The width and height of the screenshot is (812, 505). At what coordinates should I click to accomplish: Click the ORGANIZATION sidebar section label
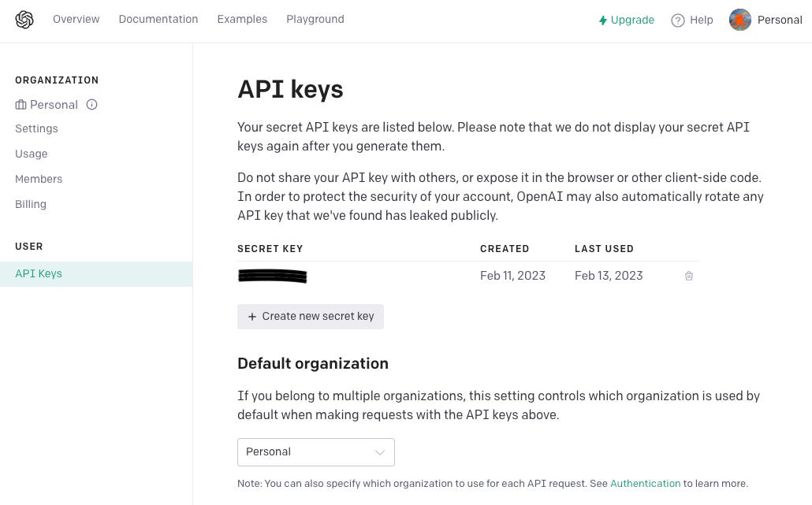coord(57,80)
